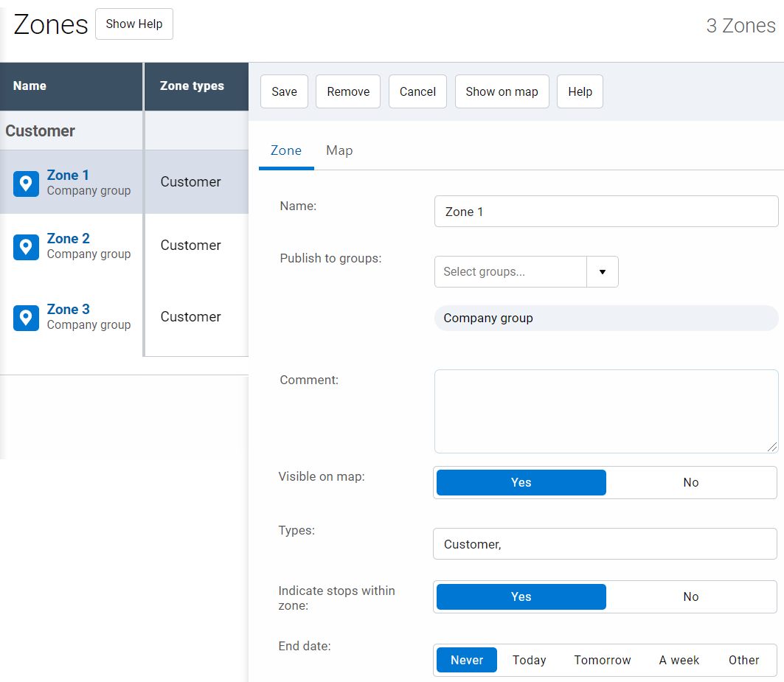Viewport: 784px width, 682px height.
Task: Click the Select groups combo field
Action: click(x=510, y=271)
